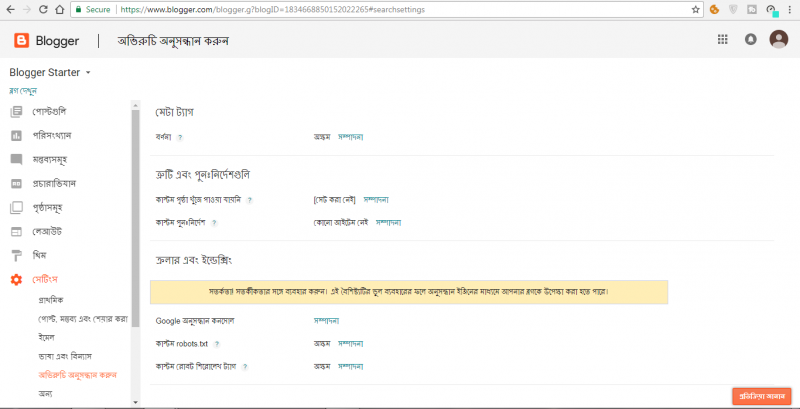This screenshot has width=800, height=409.
Task: Open পোস্ট, মন্তব্য এবং শেয়ার করা sub-item
Action: click(83, 319)
